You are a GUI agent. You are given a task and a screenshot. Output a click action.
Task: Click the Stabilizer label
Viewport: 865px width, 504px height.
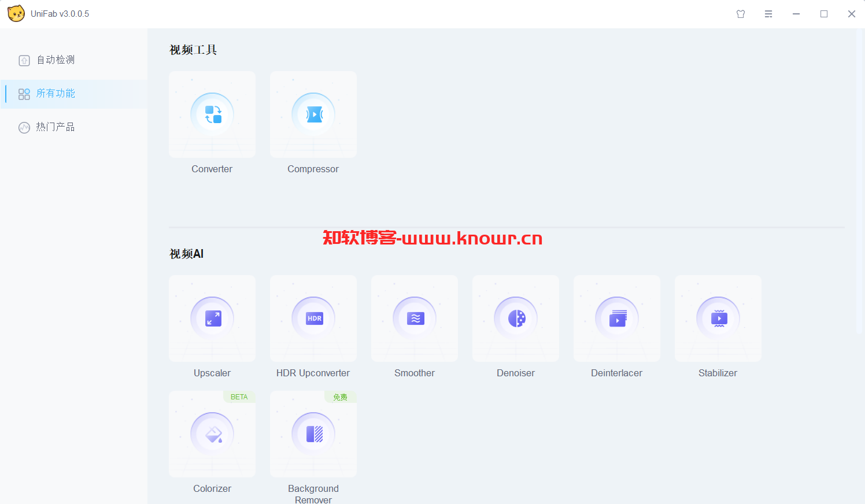click(718, 373)
